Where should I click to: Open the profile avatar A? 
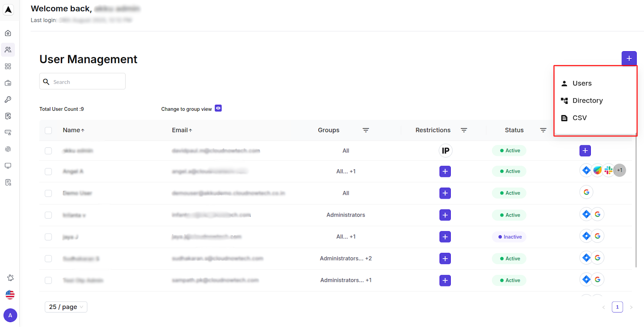tap(10, 315)
